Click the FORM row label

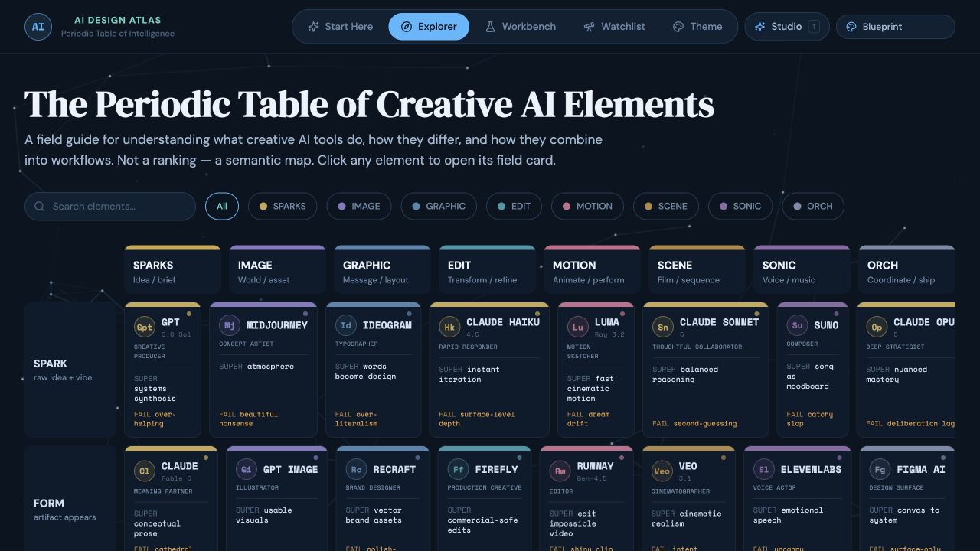tap(70, 499)
